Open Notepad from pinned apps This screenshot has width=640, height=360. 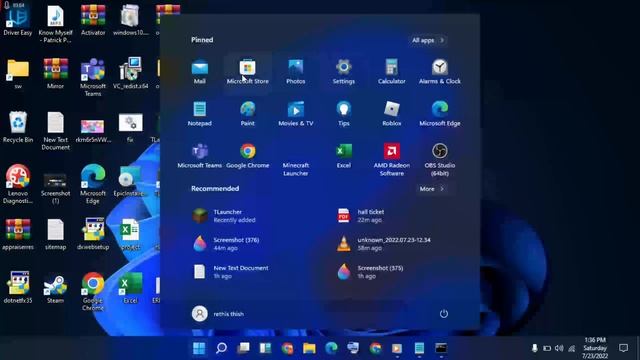200,114
